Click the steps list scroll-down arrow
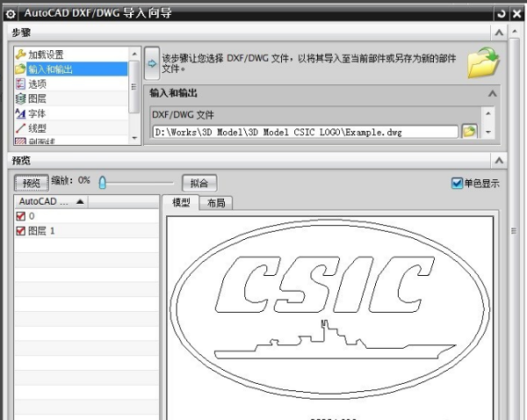The height and width of the screenshot is (420, 527). [x=134, y=138]
